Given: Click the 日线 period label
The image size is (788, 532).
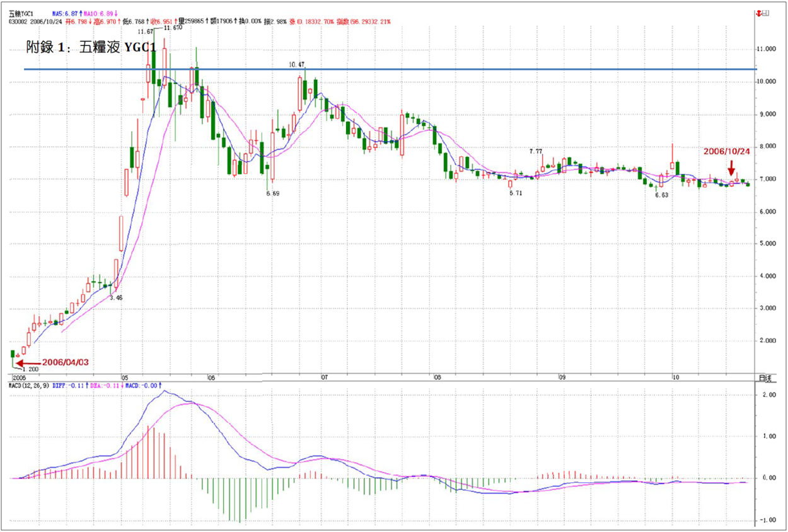Looking at the screenshot, I should (765, 378).
